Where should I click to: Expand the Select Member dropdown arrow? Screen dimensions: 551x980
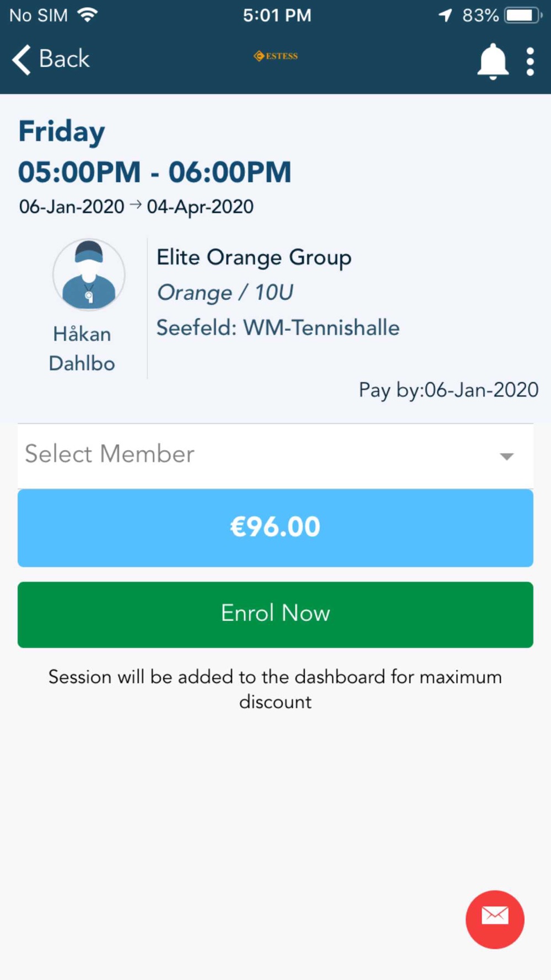[506, 456]
